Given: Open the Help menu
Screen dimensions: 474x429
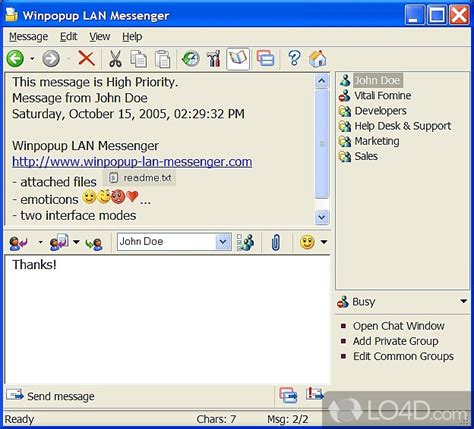Looking at the screenshot, I should [132, 37].
